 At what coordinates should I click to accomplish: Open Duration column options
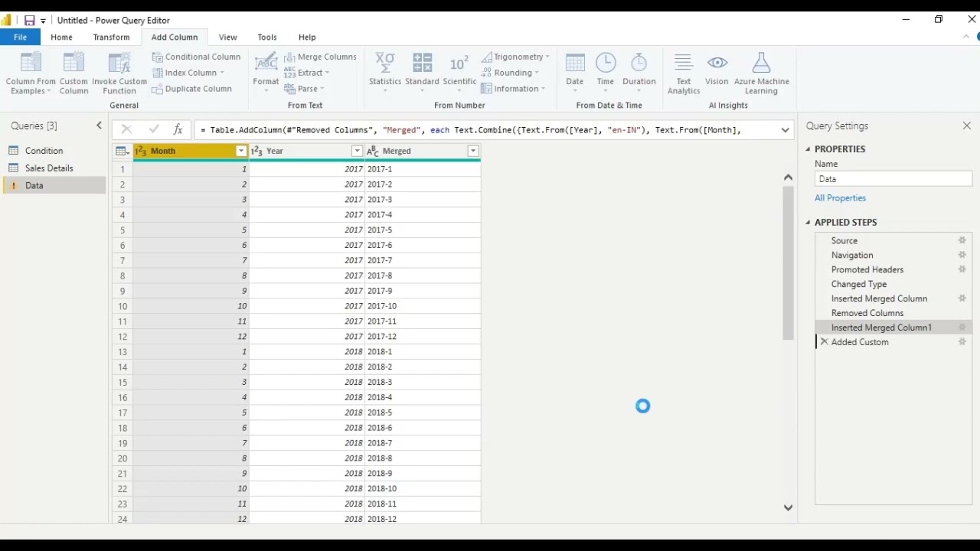click(639, 73)
